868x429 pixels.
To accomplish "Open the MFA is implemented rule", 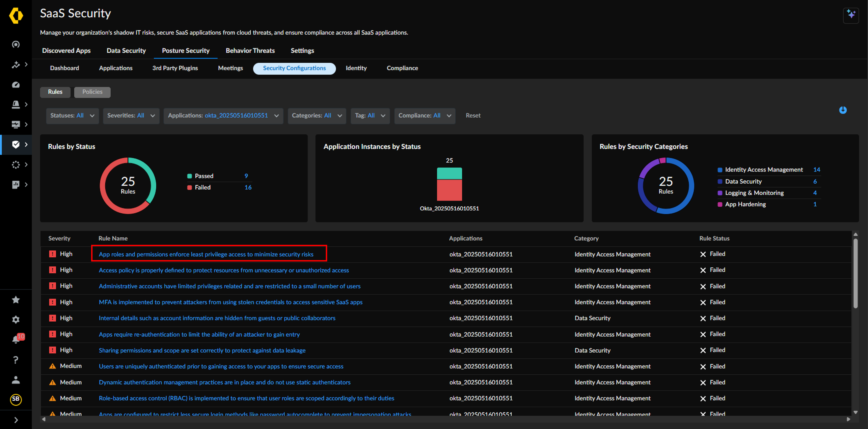I will (x=231, y=303).
